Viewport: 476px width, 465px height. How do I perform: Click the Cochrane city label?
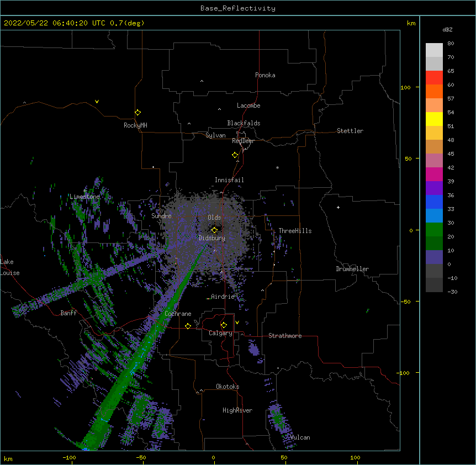(178, 314)
